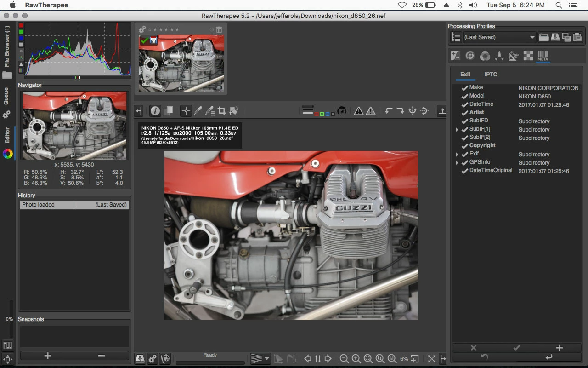This screenshot has width=588, height=368.
Task: Switch to the IPTC tab
Action: (491, 74)
